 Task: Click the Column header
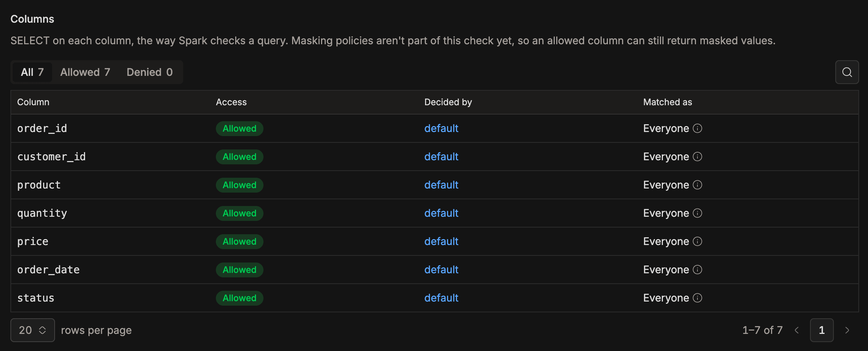(33, 102)
